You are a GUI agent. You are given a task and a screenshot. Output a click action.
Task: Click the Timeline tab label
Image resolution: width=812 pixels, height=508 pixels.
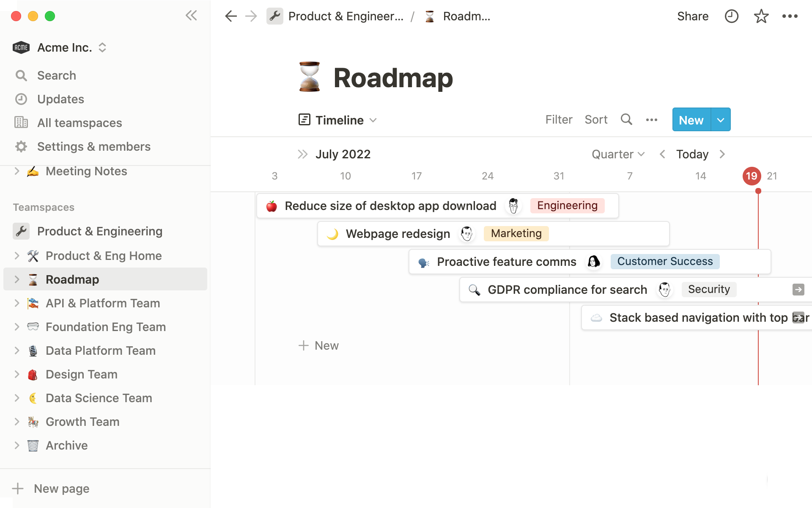tap(339, 120)
